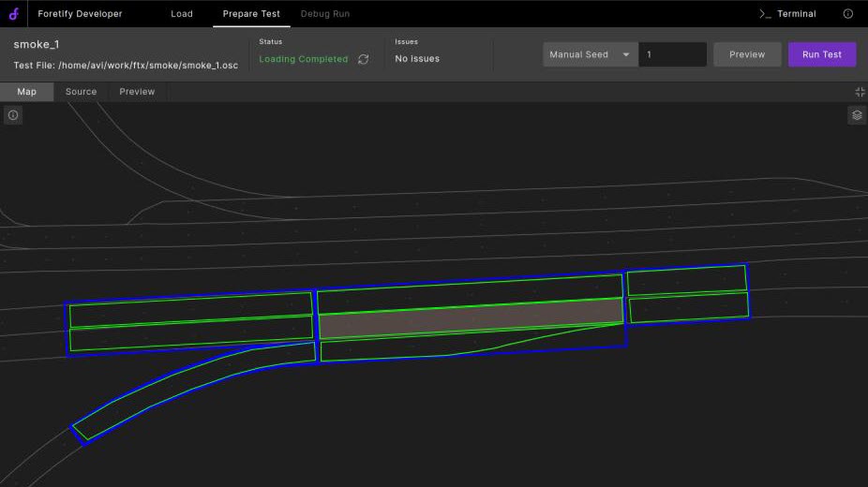
Task: Click the purple Run Test button
Action: click(x=821, y=54)
